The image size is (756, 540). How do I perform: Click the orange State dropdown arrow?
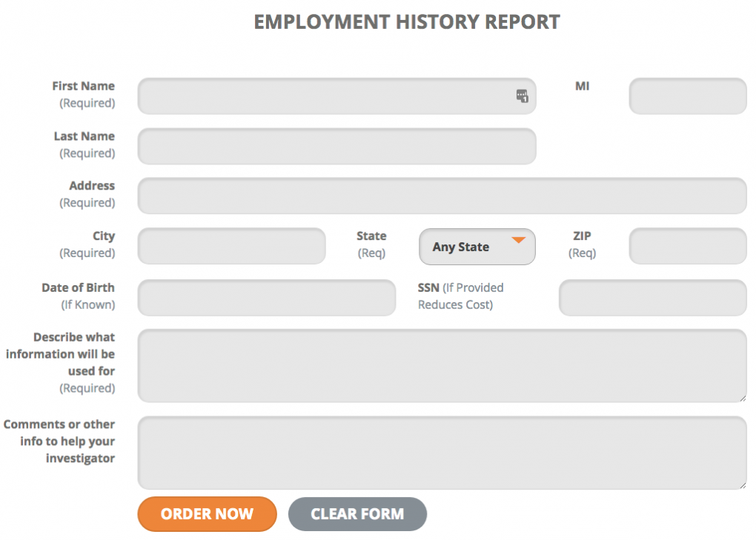click(x=518, y=240)
